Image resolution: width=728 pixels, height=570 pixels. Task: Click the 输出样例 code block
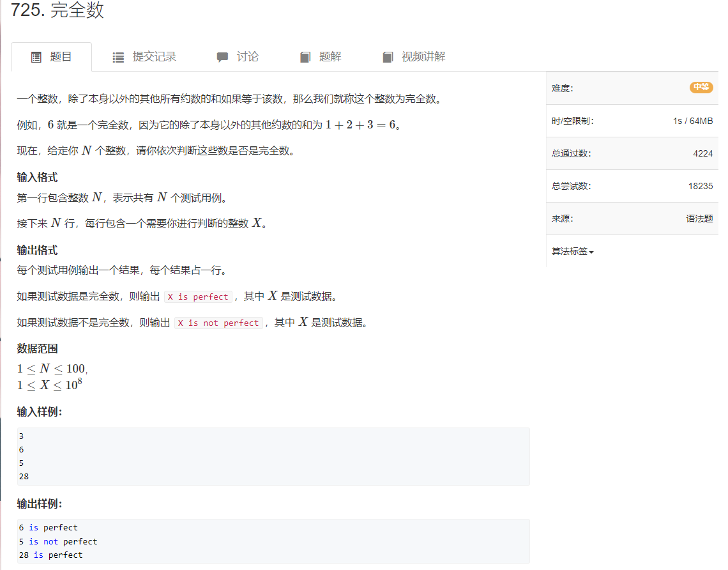pos(273,541)
